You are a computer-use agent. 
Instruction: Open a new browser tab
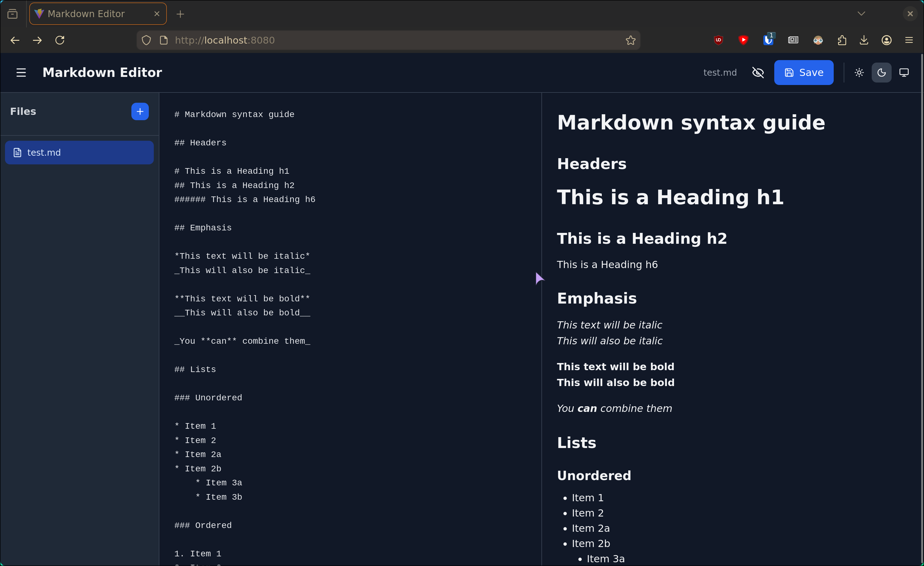tap(180, 14)
